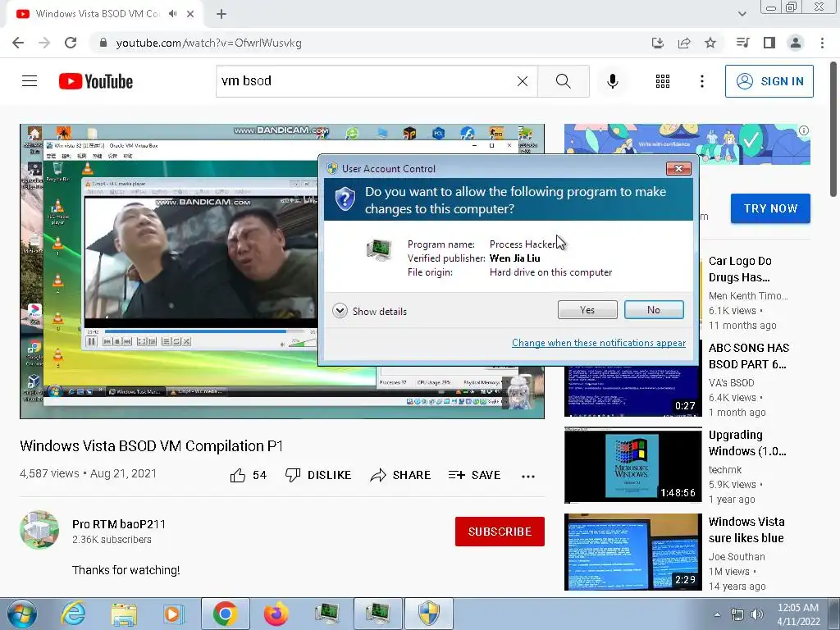Expand Show details in UAC dialog
The height and width of the screenshot is (630, 840).
pos(370,311)
